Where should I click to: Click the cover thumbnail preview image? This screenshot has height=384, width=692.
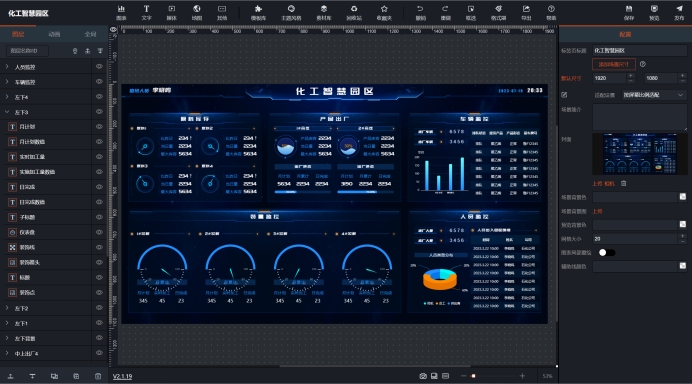639,154
